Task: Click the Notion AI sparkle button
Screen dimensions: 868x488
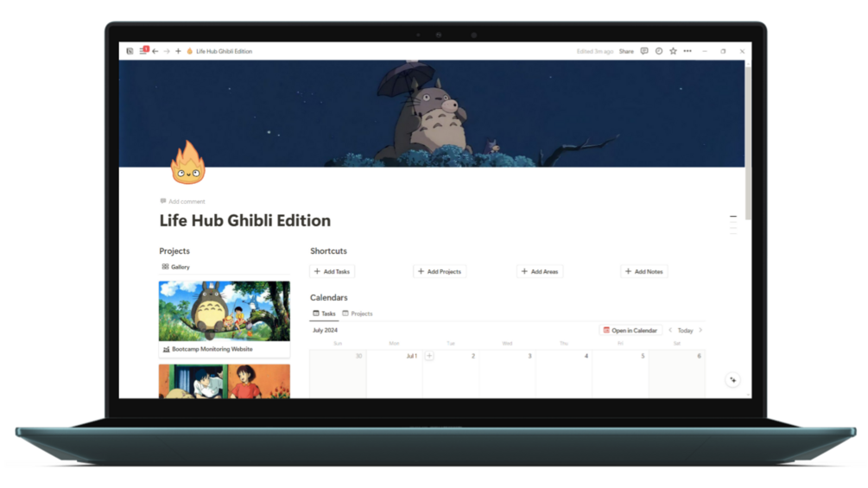Action: 733,380
